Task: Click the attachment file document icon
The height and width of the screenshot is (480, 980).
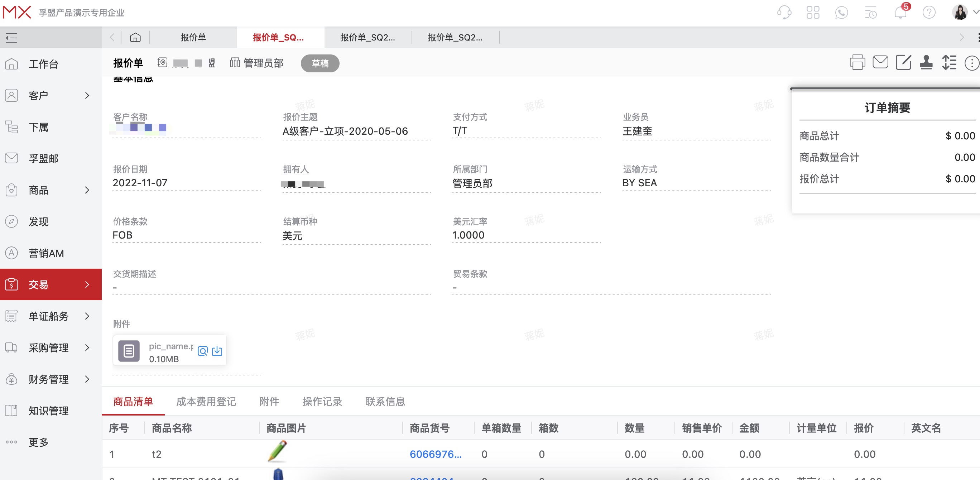Action: tap(129, 351)
